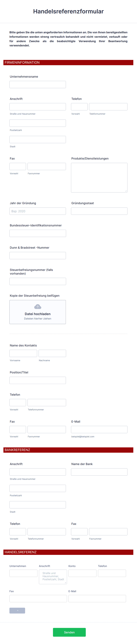Screen dimensions: 137x644
Task: Click the Vorname field under Name des Kontakts
Action: click(x=23, y=353)
